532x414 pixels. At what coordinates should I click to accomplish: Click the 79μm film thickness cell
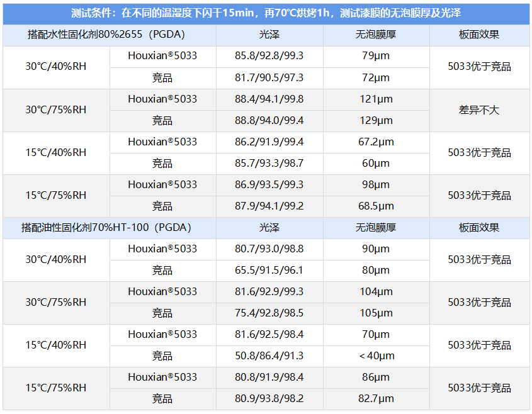pos(376,56)
